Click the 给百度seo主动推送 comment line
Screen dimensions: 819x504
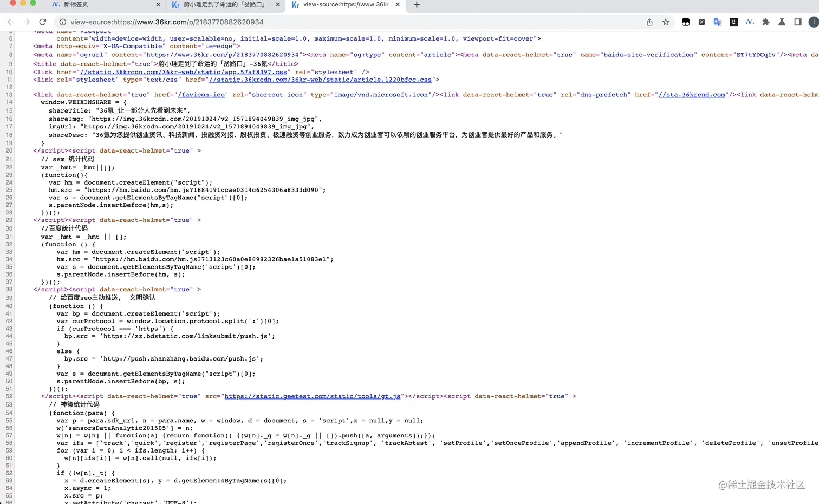102,298
